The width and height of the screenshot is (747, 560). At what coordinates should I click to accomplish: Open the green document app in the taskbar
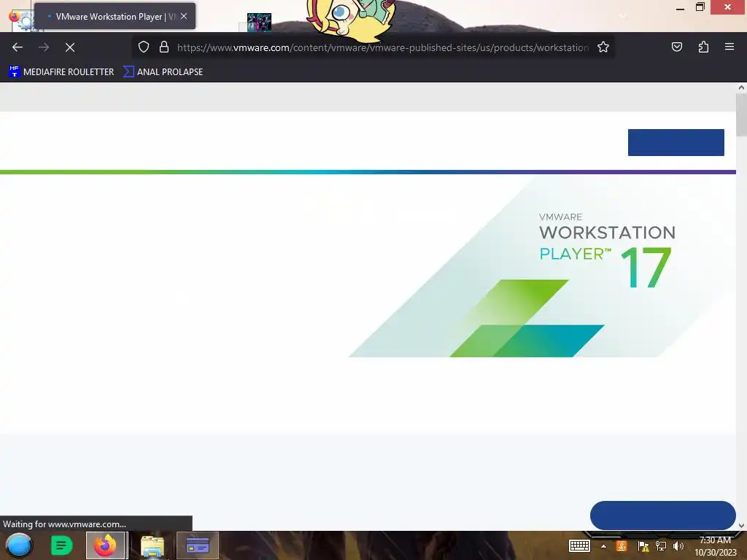coord(61,545)
